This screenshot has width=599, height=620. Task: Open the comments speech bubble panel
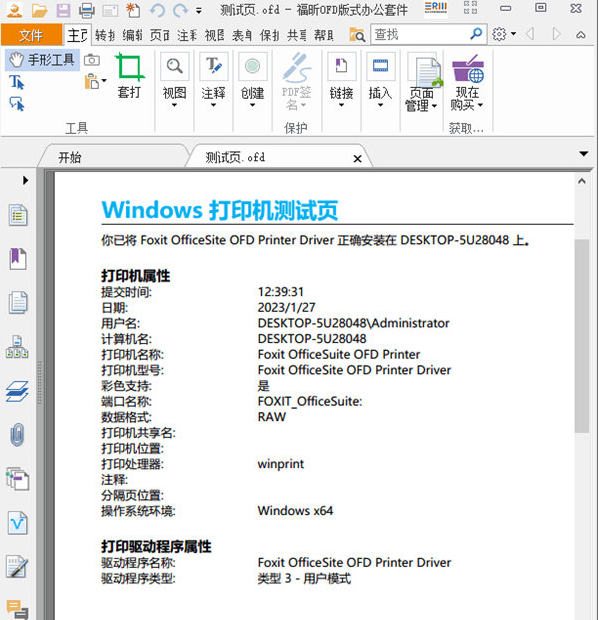17,609
